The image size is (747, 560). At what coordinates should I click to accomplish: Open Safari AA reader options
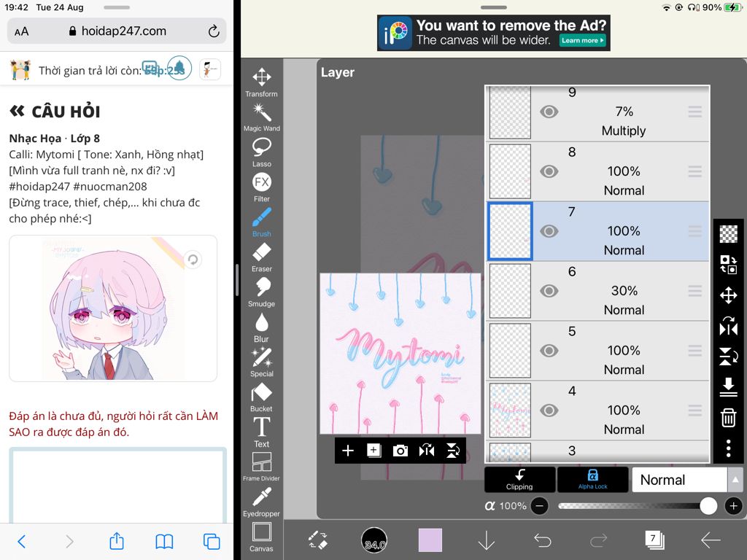point(21,32)
